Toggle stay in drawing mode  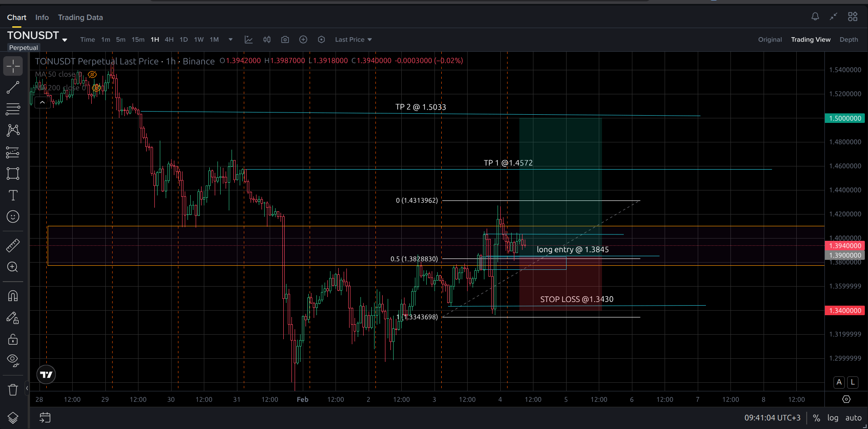tap(13, 318)
